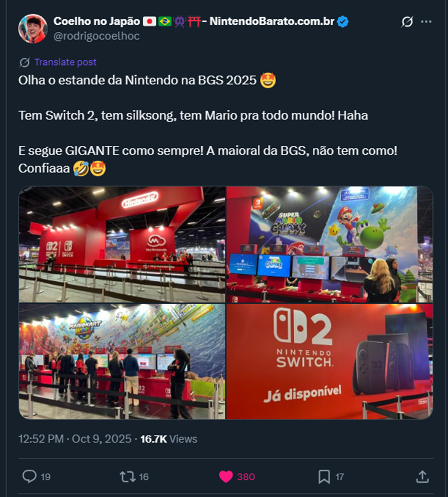Click the Grok icon beside the options menu
Image resolution: width=448 pixels, height=497 pixels.
pos(407,22)
